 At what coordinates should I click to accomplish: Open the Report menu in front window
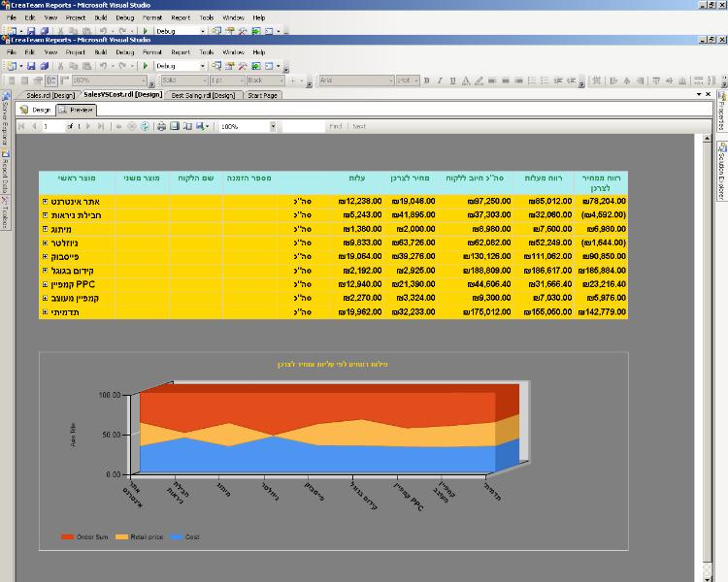coord(181,52)
